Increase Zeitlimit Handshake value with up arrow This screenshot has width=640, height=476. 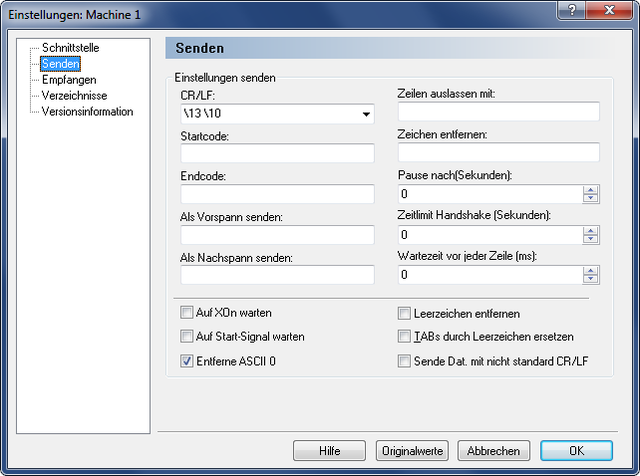coord(590,231)
